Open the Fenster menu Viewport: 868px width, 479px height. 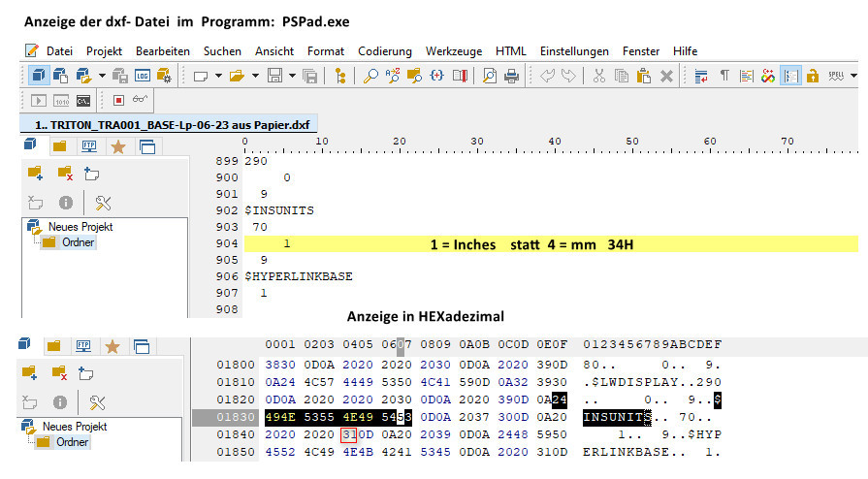(640, 51)
